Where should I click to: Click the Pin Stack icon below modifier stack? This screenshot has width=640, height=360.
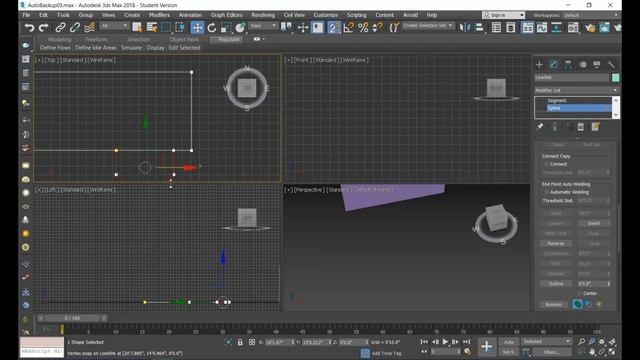pos(540,127)
